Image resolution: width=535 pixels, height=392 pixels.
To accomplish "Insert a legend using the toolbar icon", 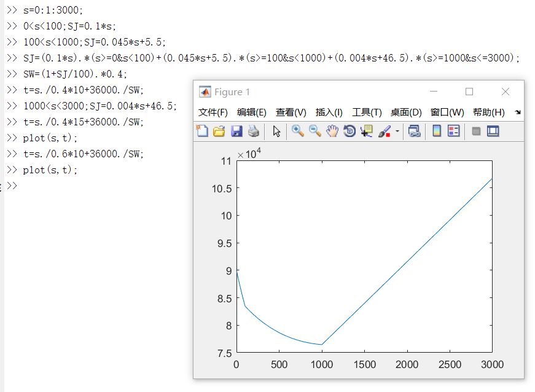I will [454, 131].
